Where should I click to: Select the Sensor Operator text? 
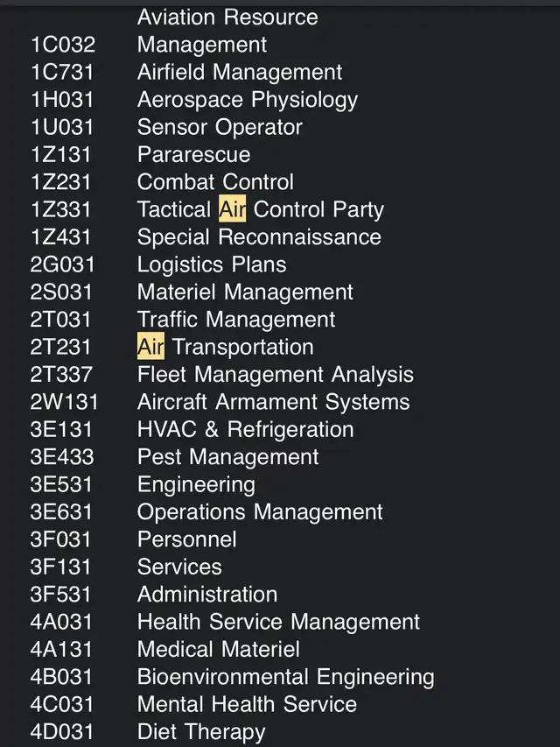(220, 127)
